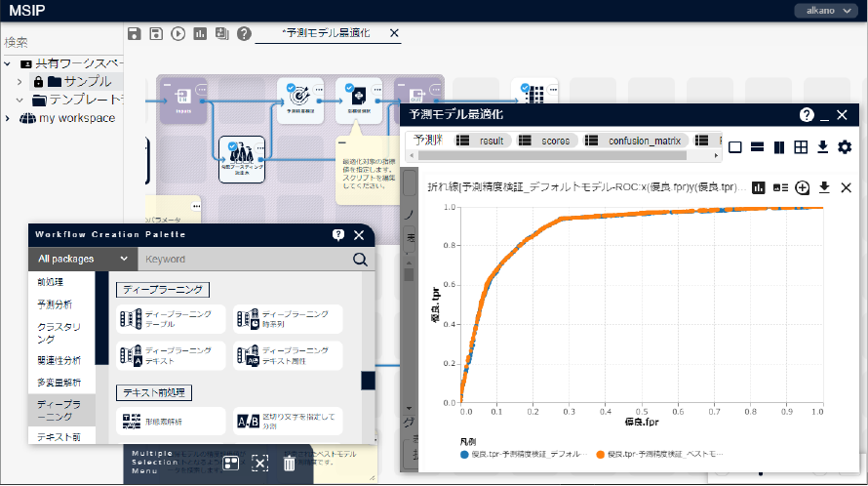Open help from the top toolbar question mark
Image resolution: width=868 pixels, height=486 pixels.
tap(244, 33)
